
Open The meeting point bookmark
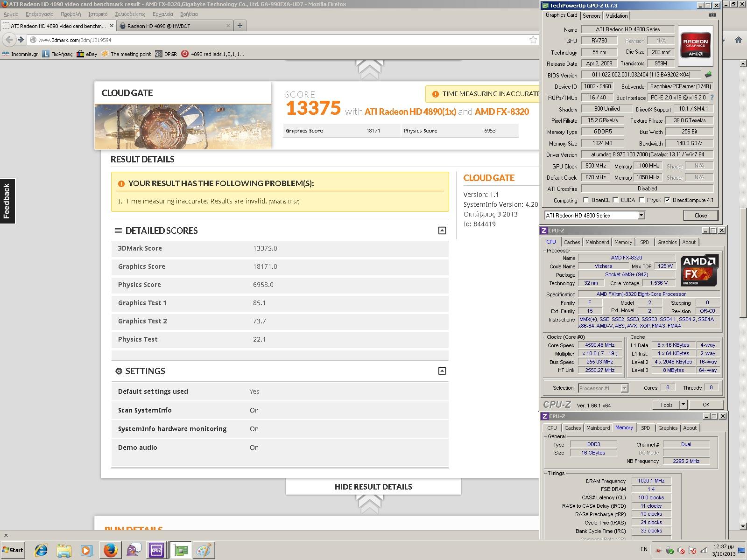coord(126,54)
